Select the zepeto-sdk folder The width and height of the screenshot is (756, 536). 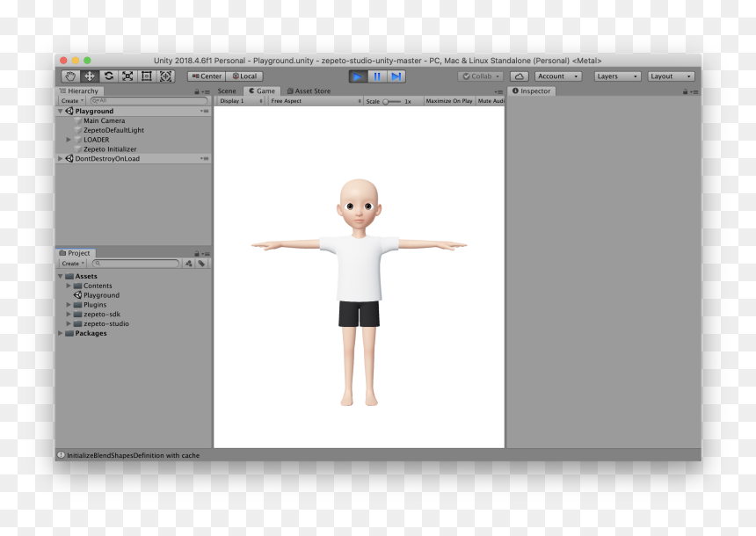(x=102, y=315)
